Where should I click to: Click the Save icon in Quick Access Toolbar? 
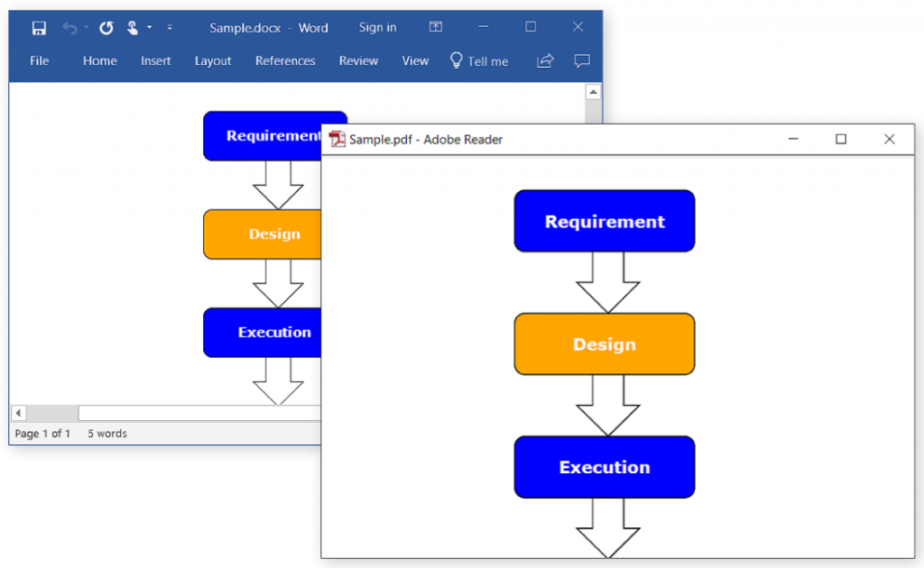coord(39,27)
